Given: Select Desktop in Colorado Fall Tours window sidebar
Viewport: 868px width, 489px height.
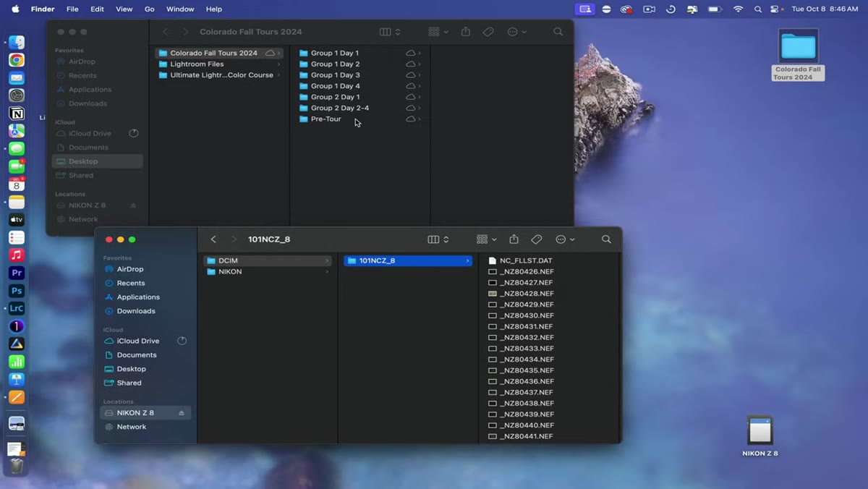Looking at the screenshot, I should [x=98, y=162].
